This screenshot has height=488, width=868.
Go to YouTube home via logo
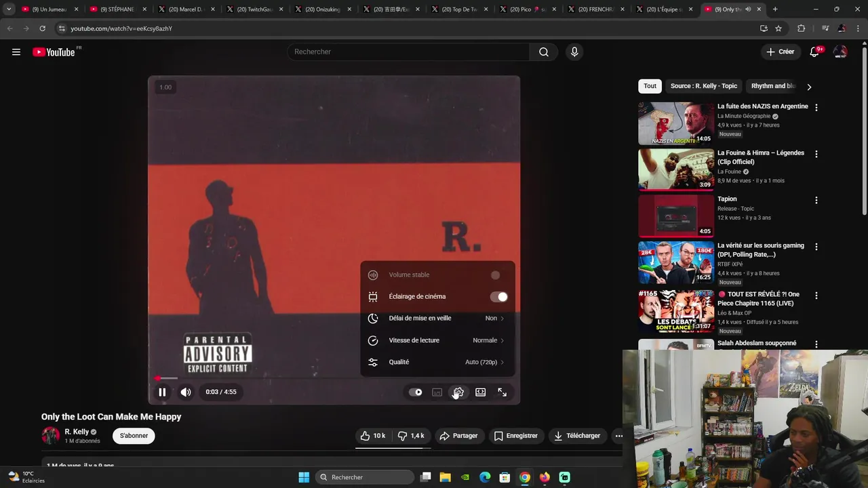click(54, 52)
